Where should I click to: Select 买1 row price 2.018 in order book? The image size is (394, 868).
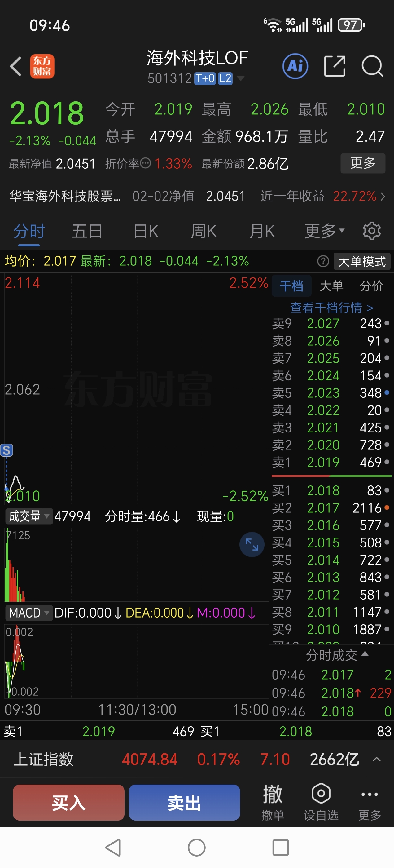click(x=331, y=490)
